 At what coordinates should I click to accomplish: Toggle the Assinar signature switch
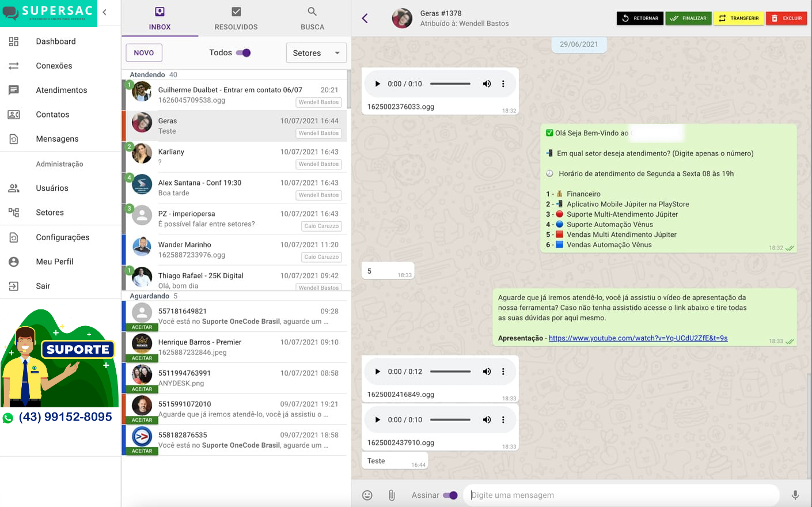[450, 495]
